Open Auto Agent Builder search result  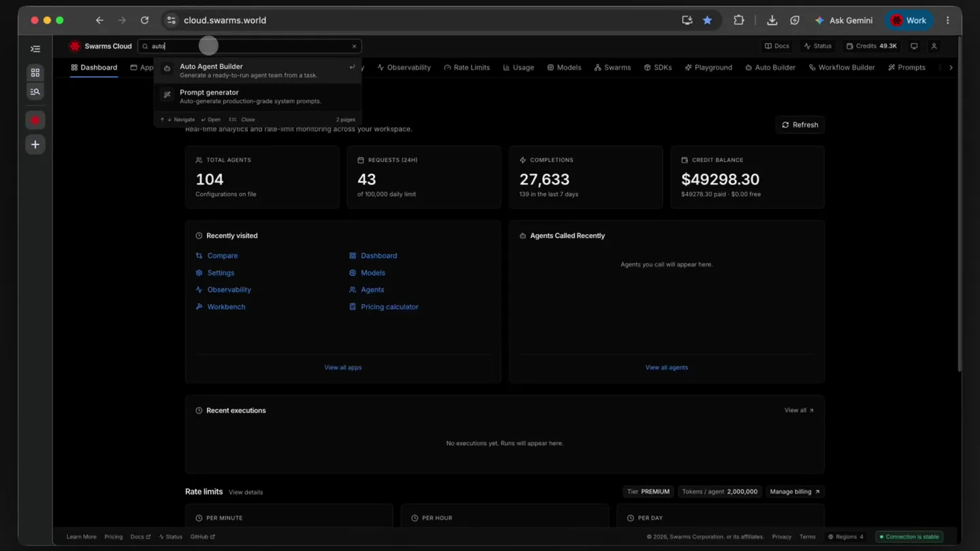point(257,71)
